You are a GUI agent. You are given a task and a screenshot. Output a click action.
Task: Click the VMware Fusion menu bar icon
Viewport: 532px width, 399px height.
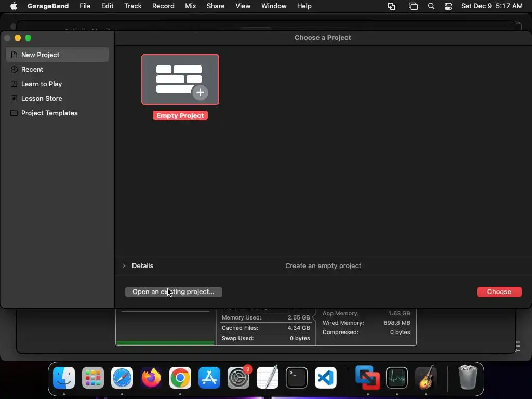coord(392,6)
